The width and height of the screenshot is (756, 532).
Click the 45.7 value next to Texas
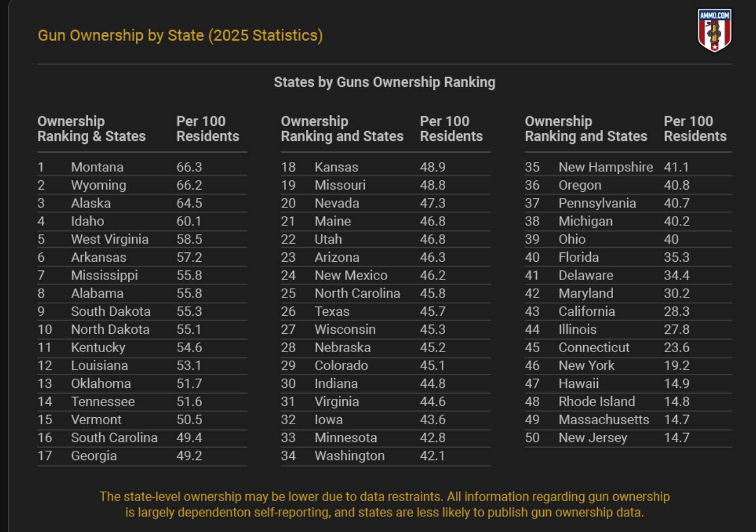tap(433, 312)
